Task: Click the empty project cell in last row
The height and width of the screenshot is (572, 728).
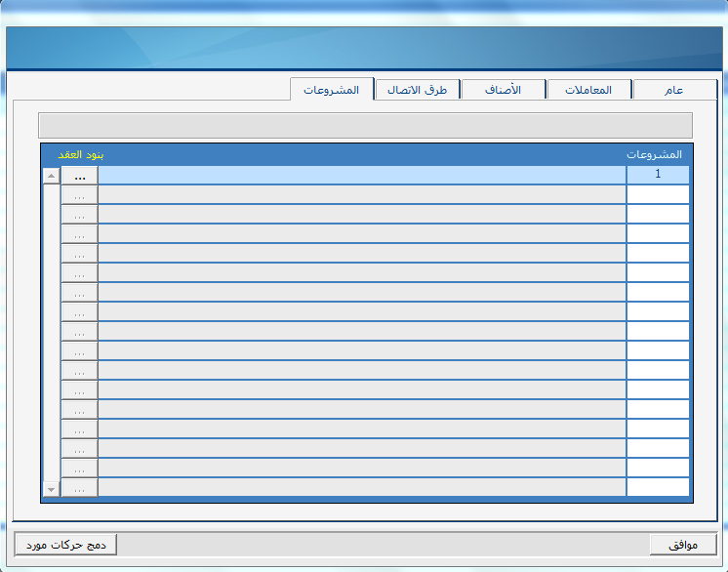Action: pyautogui.click(x=658, y=487)
